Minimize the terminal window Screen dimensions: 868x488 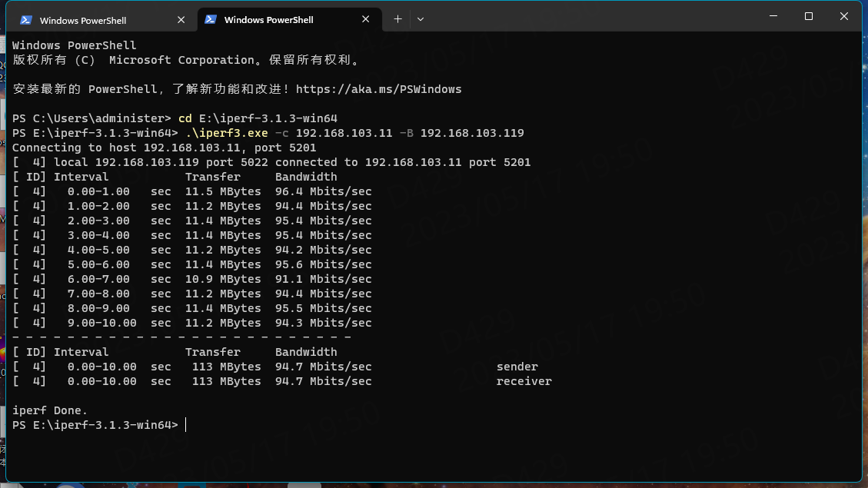tap(773, 16)
